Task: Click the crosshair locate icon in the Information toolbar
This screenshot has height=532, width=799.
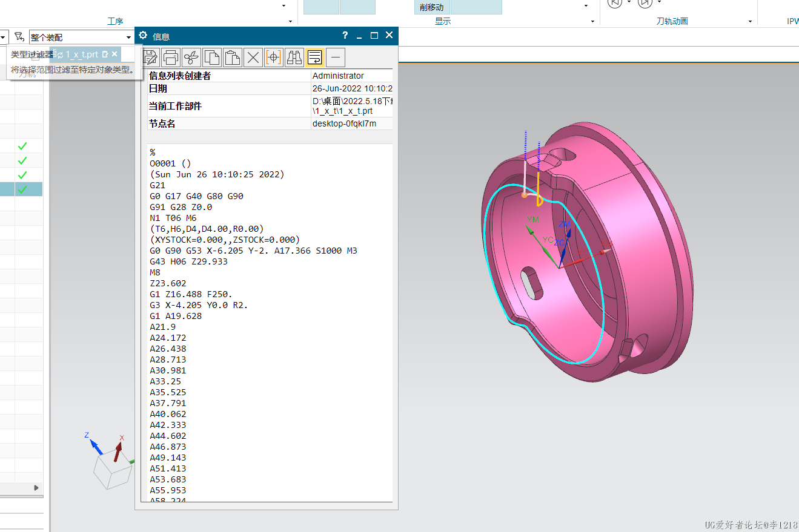Action: click(274, 57)
